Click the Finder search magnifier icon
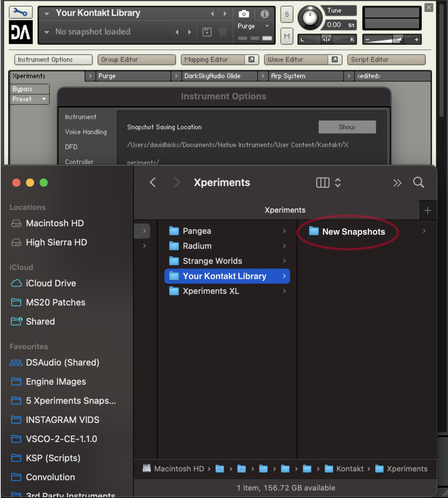 [x=418, y=182]
